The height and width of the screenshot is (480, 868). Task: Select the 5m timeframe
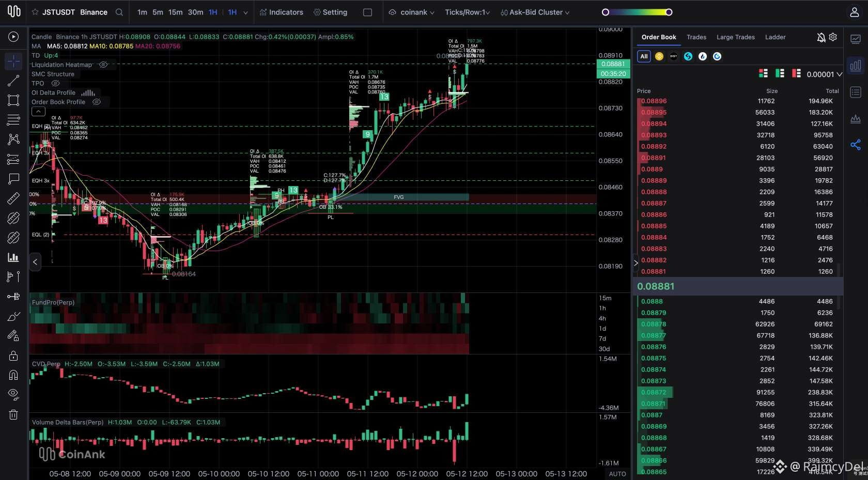[158, 12]
